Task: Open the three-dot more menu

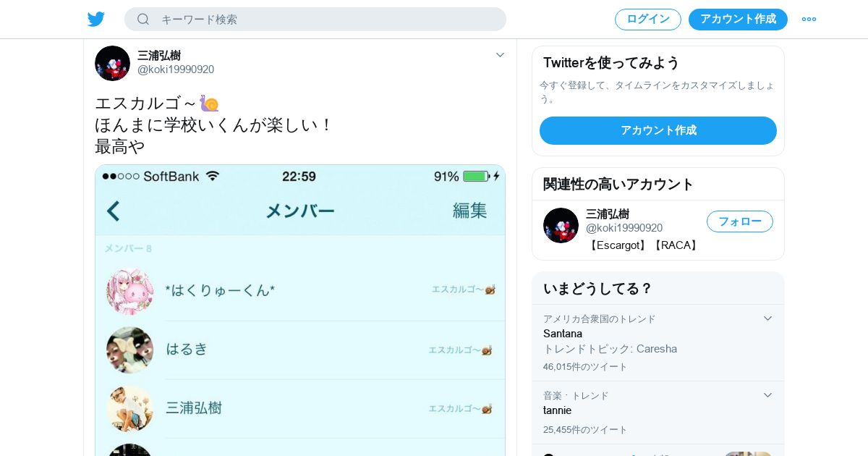Action: (x=809, y=20)
